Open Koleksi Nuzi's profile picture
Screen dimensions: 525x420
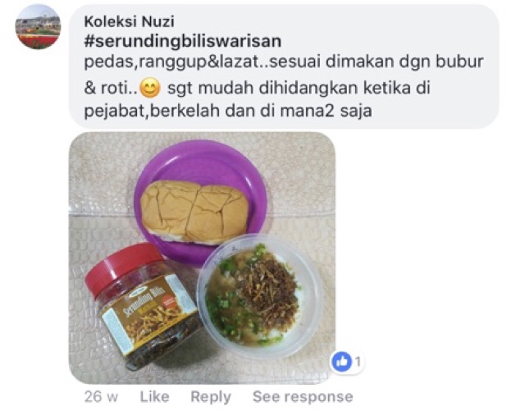[38, 27]
